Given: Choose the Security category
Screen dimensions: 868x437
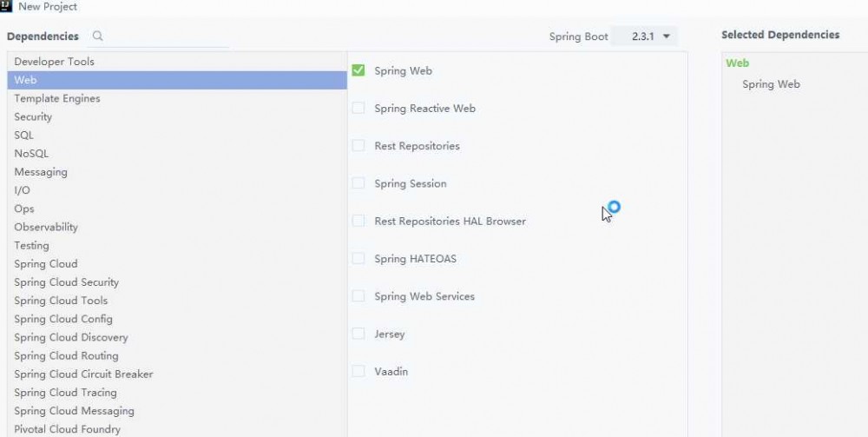Looking at the screenshot, I should (x=177, y=117).
